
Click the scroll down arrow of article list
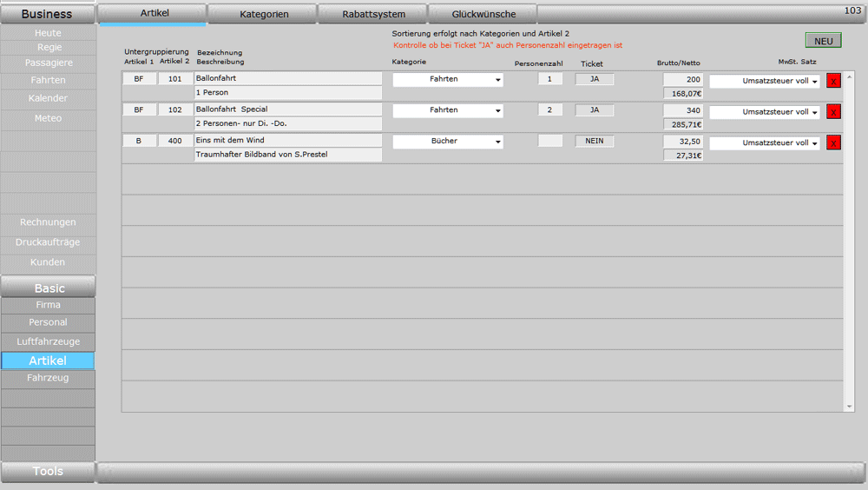(x=849, y=406)
